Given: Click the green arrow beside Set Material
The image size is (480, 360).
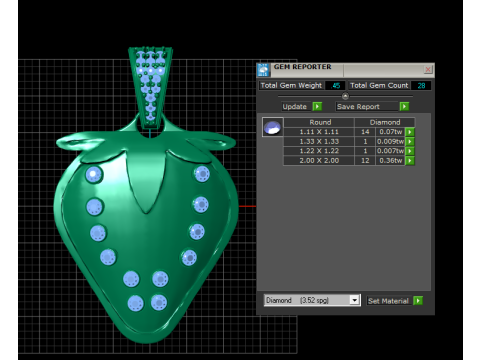Looking at the screenshot, I should (418, 301).
